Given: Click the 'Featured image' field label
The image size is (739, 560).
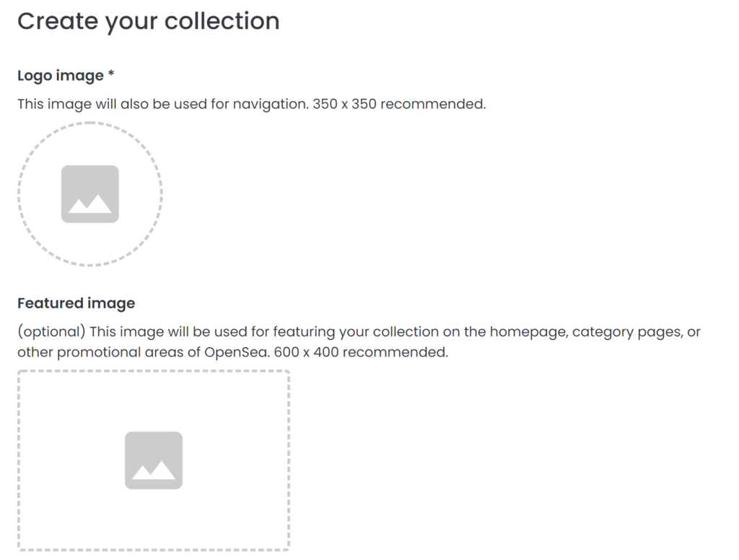Looking at the screenshot, I should [76, 303].
